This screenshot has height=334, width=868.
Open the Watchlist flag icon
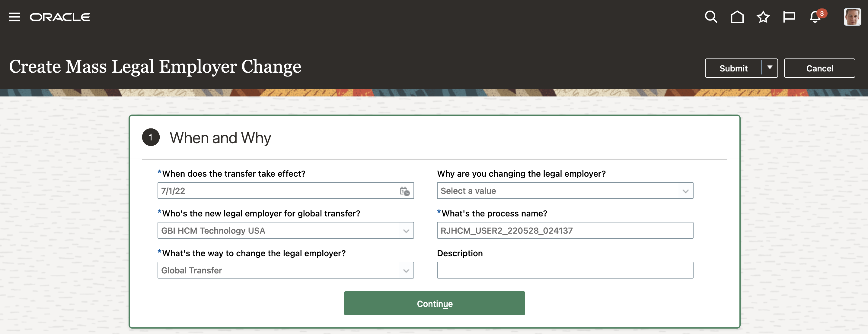(x=789, y=17)
